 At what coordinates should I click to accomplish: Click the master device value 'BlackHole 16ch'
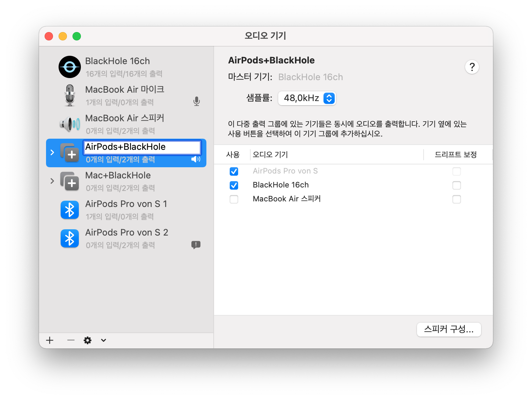311,77
